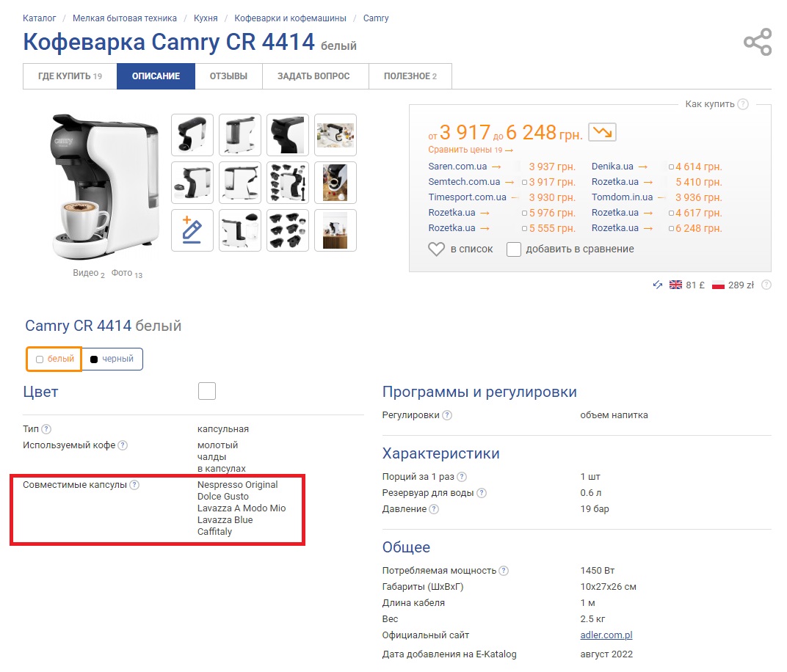Select the 'белый' color option
Viewport: 787px width, 672px height.
click(54, 359)
